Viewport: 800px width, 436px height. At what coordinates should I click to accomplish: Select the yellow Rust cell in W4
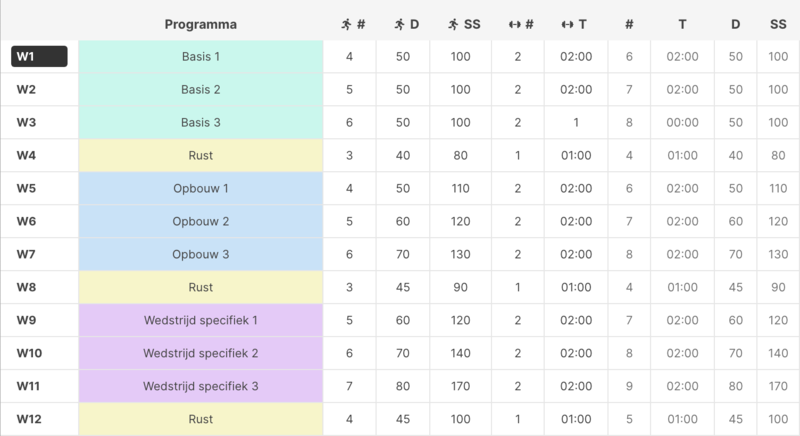pos(200,156)
